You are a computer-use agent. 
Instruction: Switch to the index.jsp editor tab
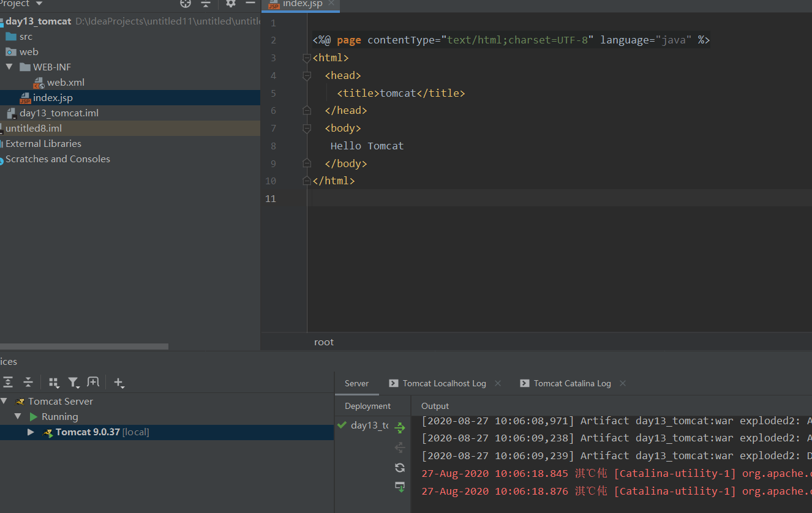(301, 4)
